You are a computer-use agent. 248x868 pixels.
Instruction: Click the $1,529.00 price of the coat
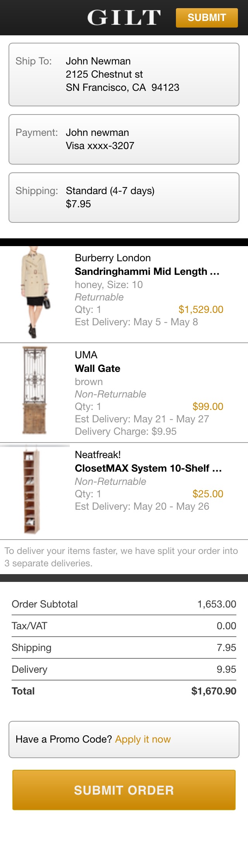200,309
